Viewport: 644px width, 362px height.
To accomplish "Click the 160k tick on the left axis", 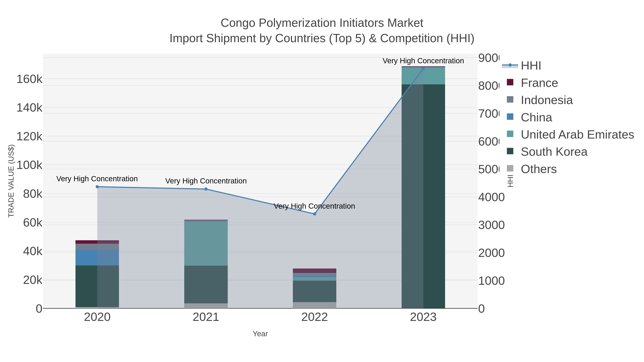I will click(29, 79).
